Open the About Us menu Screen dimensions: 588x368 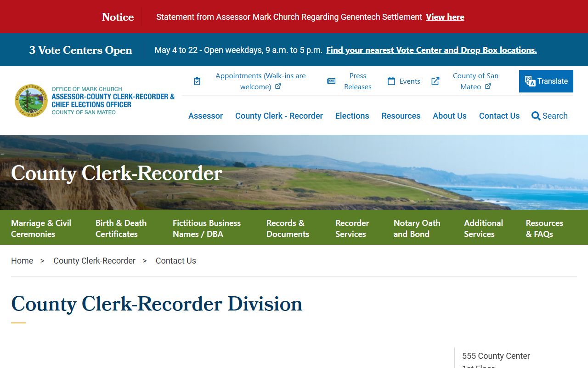pos(449,116)
